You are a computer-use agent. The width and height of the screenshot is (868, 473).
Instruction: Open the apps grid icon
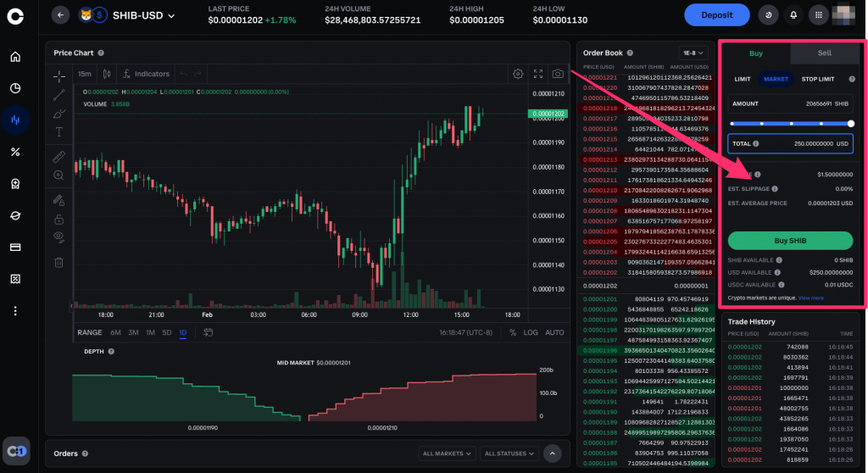pos(818,15)
